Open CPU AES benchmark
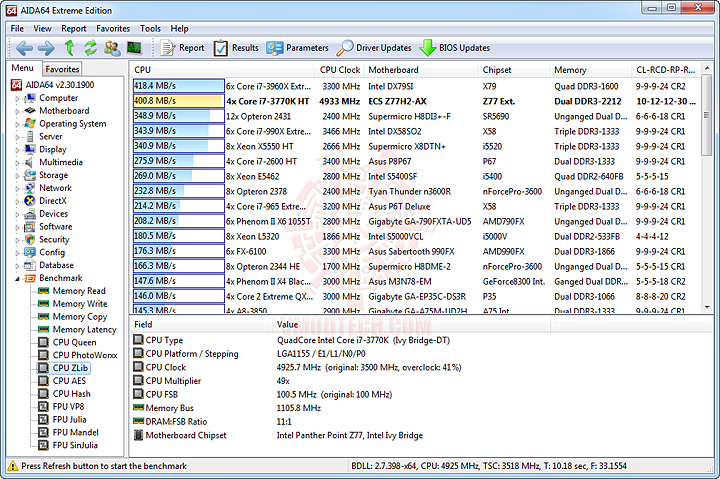Viewport: 720px width, 479px height. coord(69,381)
